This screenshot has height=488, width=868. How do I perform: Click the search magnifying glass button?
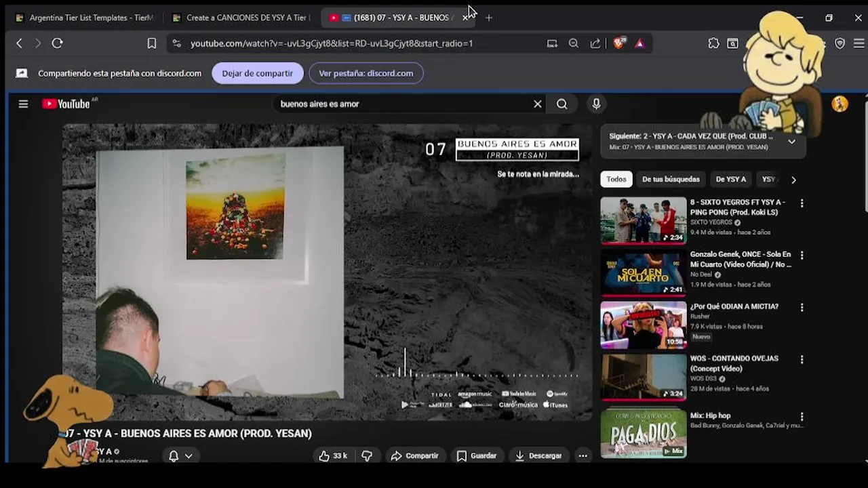(x=562, y=104)
